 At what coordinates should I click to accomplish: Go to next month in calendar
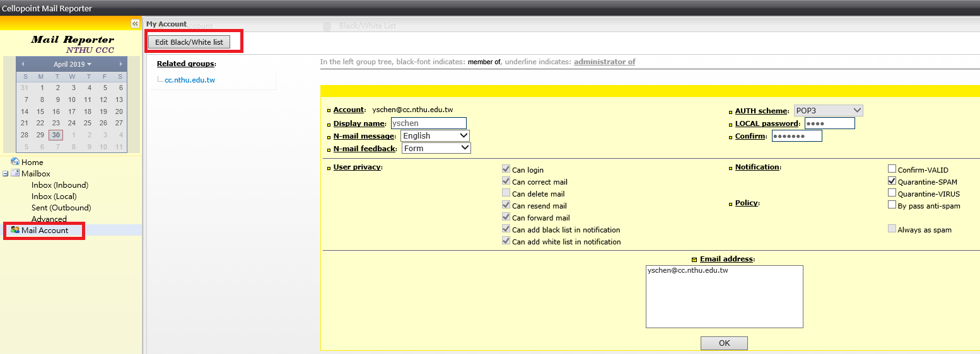click(x=120, y=64)
